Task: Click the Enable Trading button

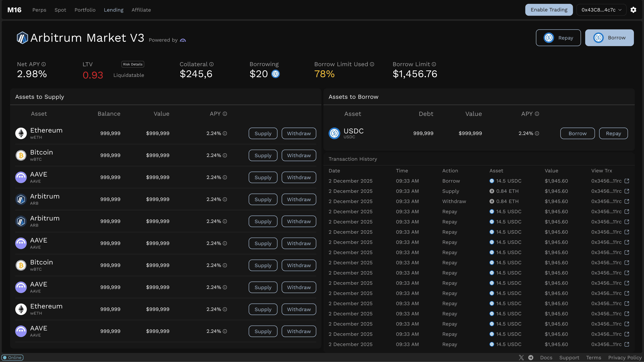Action: pos(549,10)
